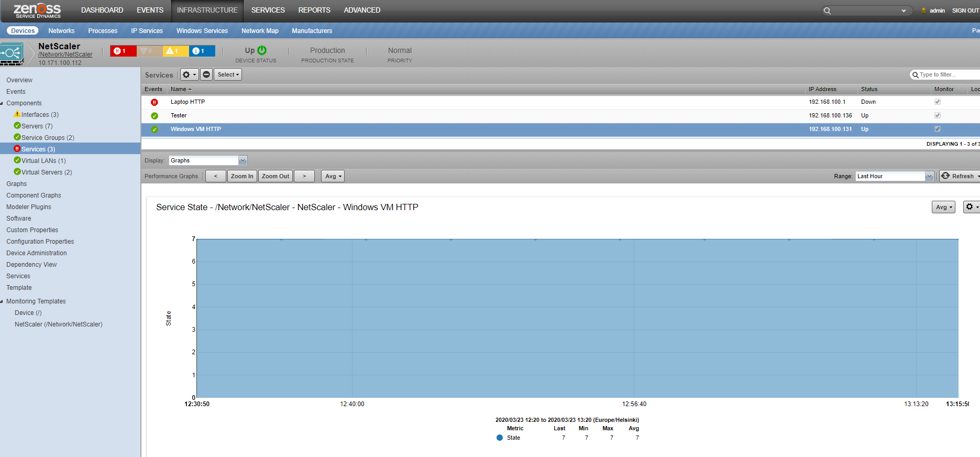Click the next time range arrow button

coord(304,176)
